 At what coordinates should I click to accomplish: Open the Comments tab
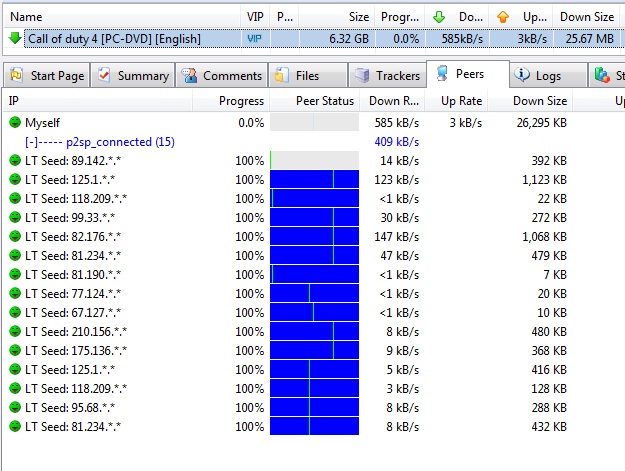pyautogui.click(x=221, y=76)
